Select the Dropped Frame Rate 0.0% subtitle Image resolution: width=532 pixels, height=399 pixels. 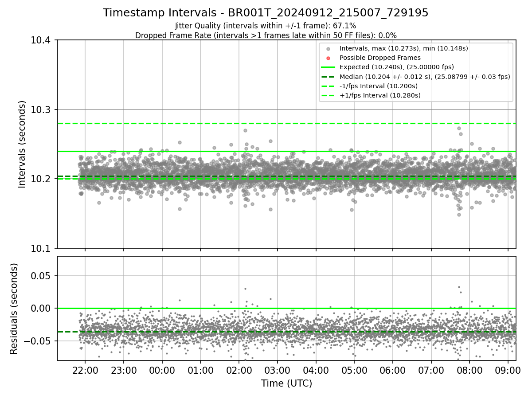[x=266, y=35]
